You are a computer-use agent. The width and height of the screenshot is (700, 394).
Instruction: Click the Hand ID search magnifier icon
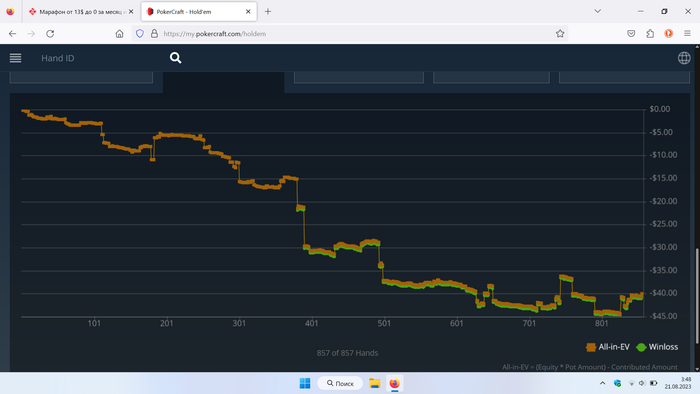click(x=175, y=58)
